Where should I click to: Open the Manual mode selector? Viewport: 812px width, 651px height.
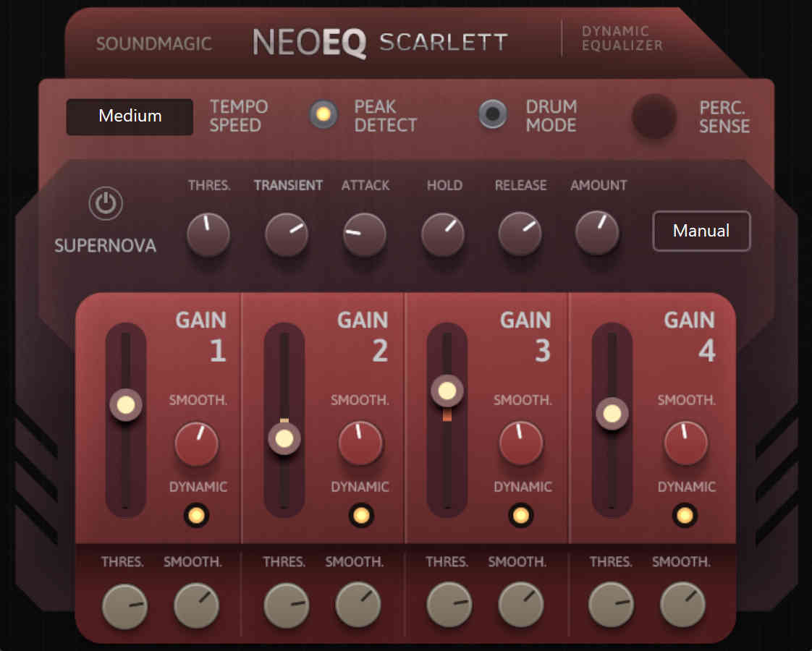701,231
